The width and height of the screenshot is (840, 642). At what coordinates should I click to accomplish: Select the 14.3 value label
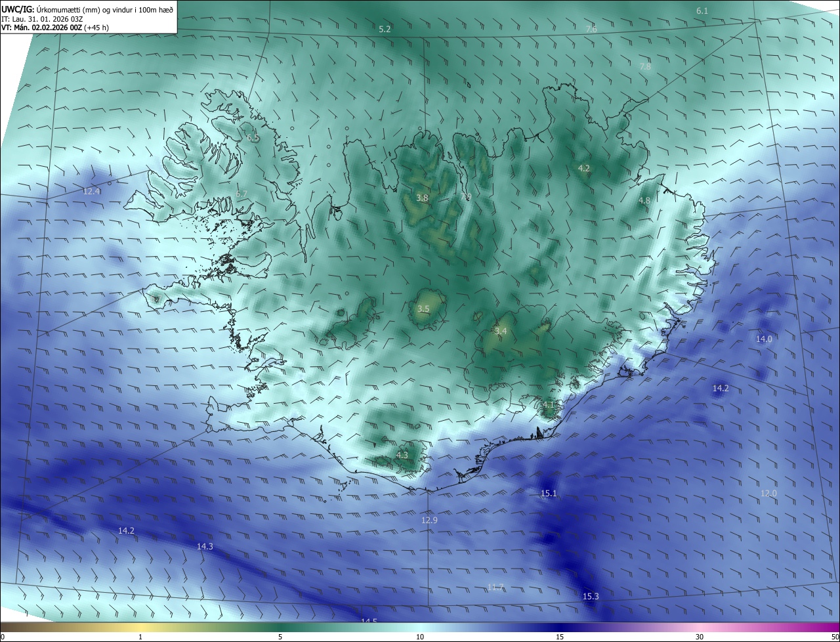(x=205, y=546)
